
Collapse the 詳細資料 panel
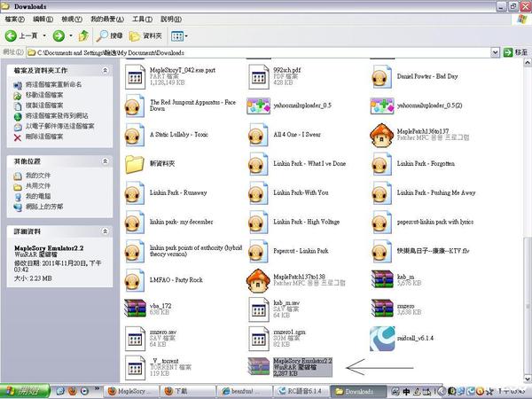(104, 230)
